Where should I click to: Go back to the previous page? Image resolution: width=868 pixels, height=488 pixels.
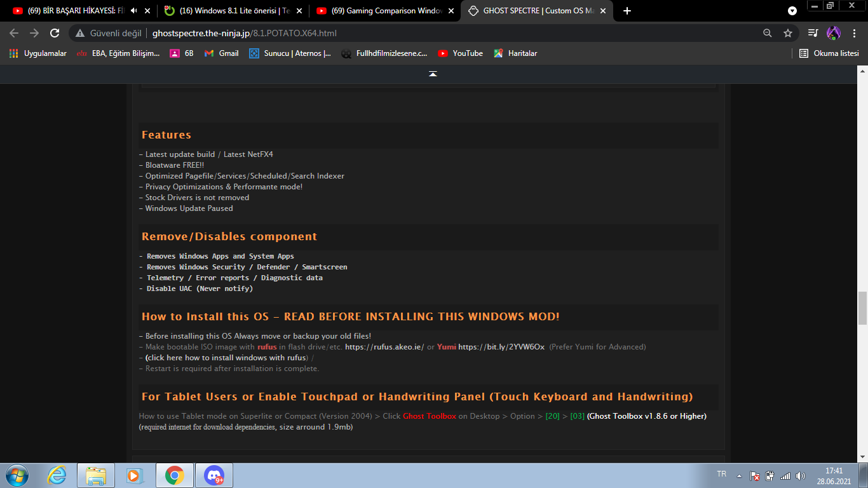tap(14, 33)
